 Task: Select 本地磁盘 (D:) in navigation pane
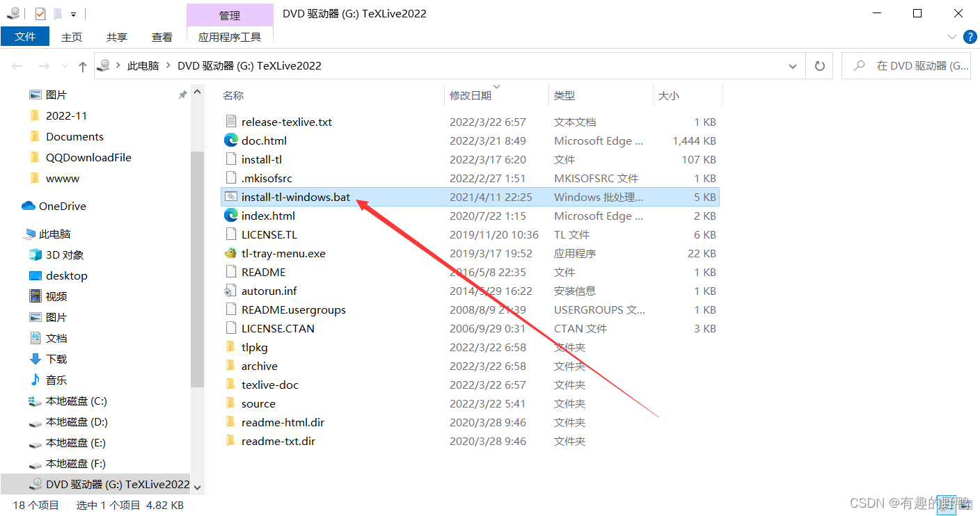point(77,421)
